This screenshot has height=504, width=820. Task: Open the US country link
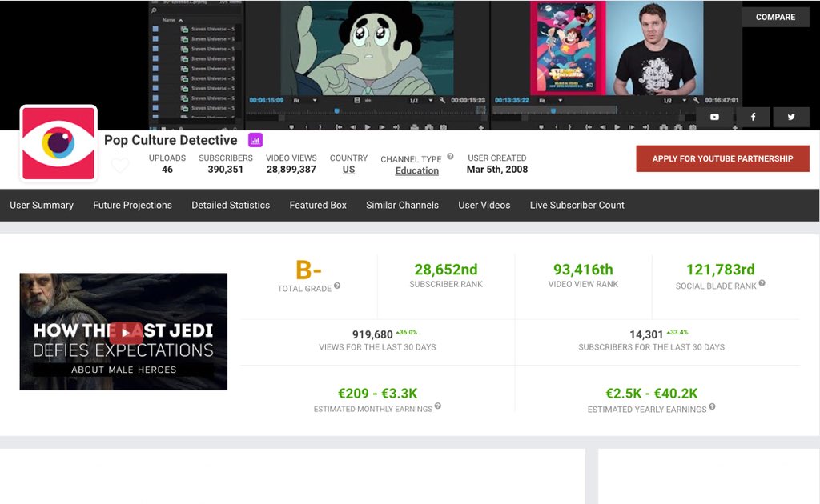(348, 170)
